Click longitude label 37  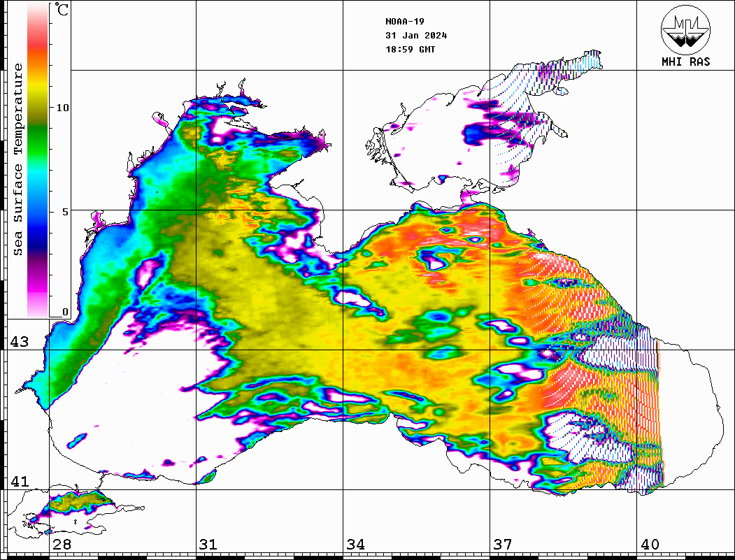503,544
